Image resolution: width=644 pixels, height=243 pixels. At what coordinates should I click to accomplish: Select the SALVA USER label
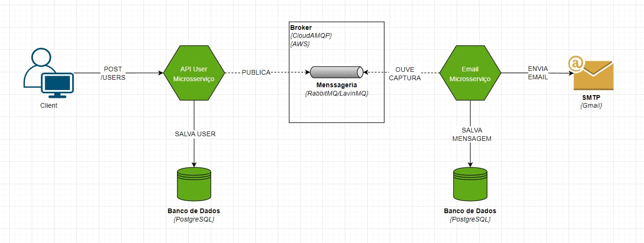click(195, 134)
